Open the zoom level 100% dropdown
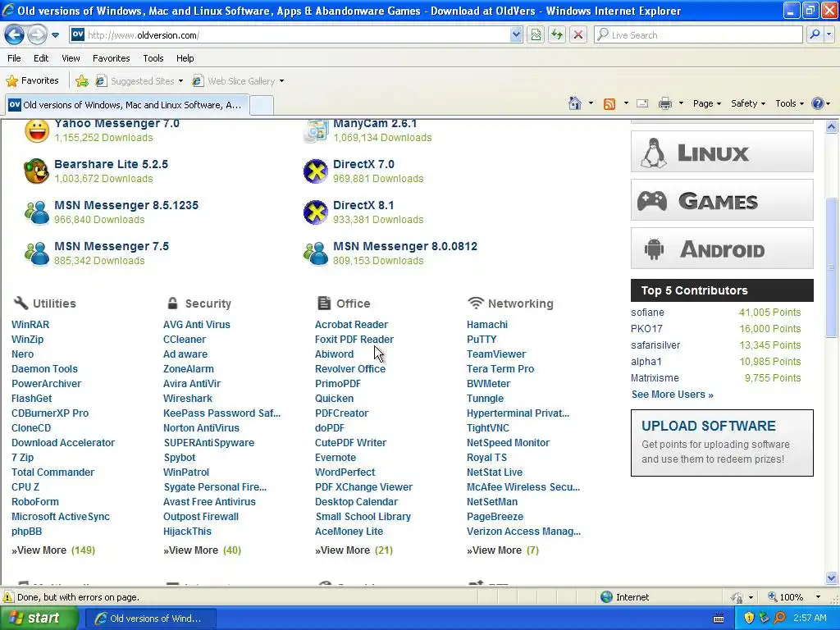The width and height of the screenshot is (840, 630). [x=818, y=597]
